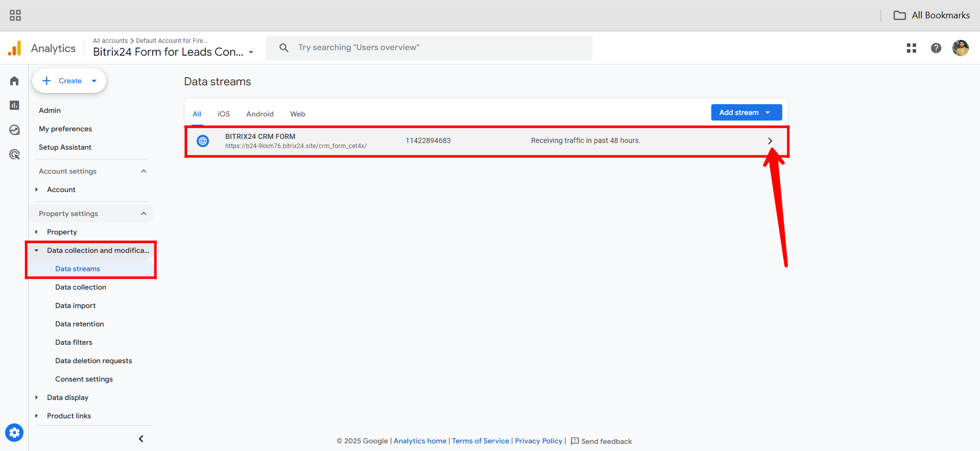This screenshot has width=980, height=451.
Task: Select Consent settings in sidebar
Action: pos(84,379)
